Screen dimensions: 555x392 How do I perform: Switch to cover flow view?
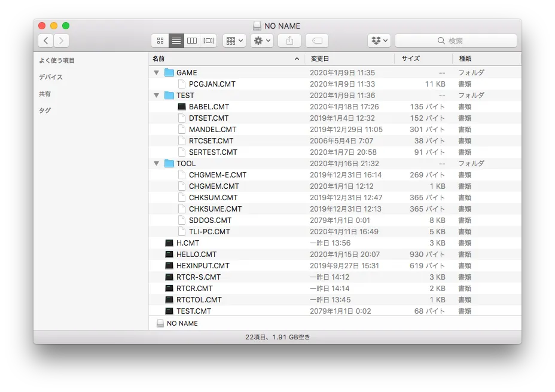click(x=208, y=41)
